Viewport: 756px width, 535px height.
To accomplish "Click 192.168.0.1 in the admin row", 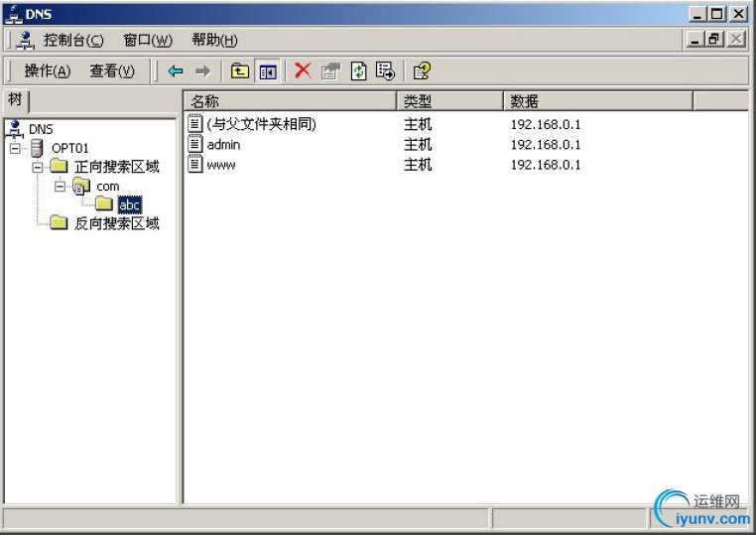I will (546, 144).
